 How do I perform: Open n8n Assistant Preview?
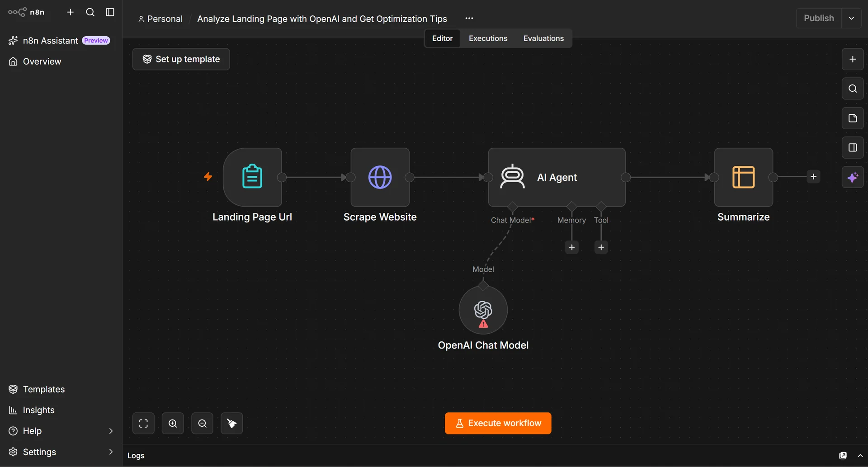[59, 41]
